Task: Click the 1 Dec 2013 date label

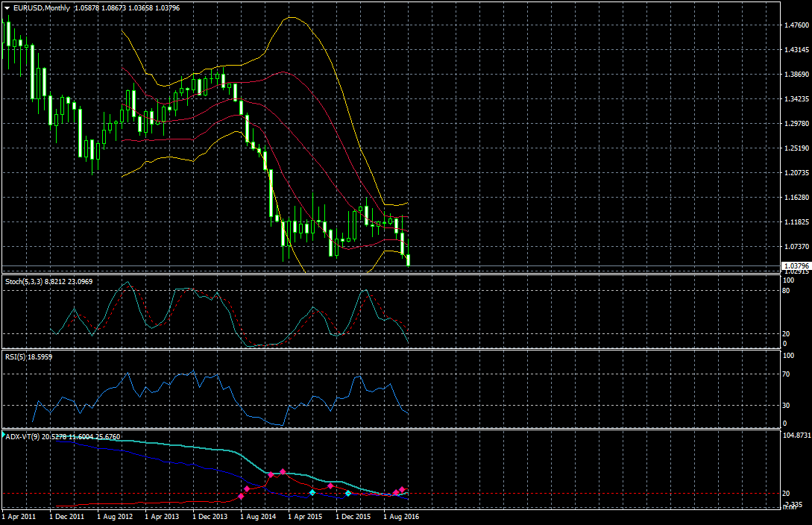Action: (x=210, y=515)
